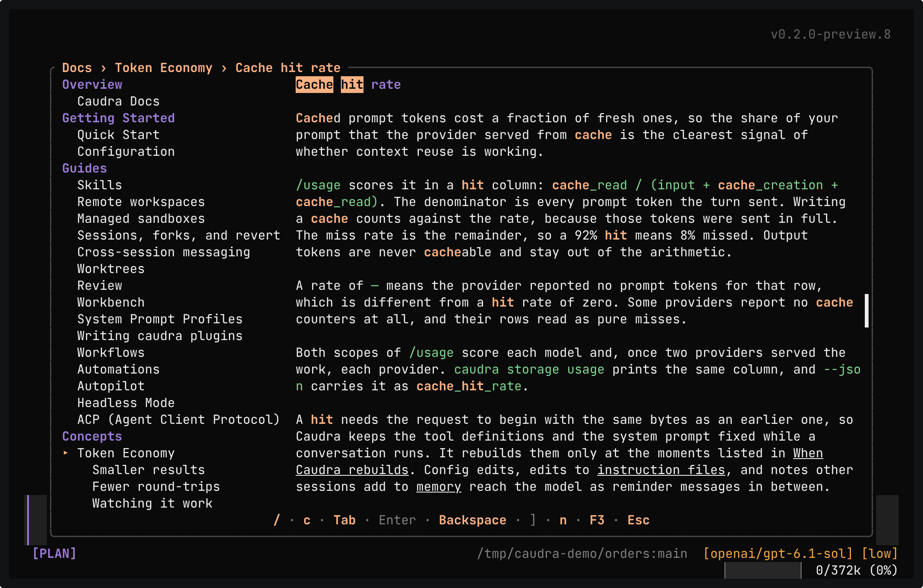Open Watching it work subpage

click(x=152, y=503)
